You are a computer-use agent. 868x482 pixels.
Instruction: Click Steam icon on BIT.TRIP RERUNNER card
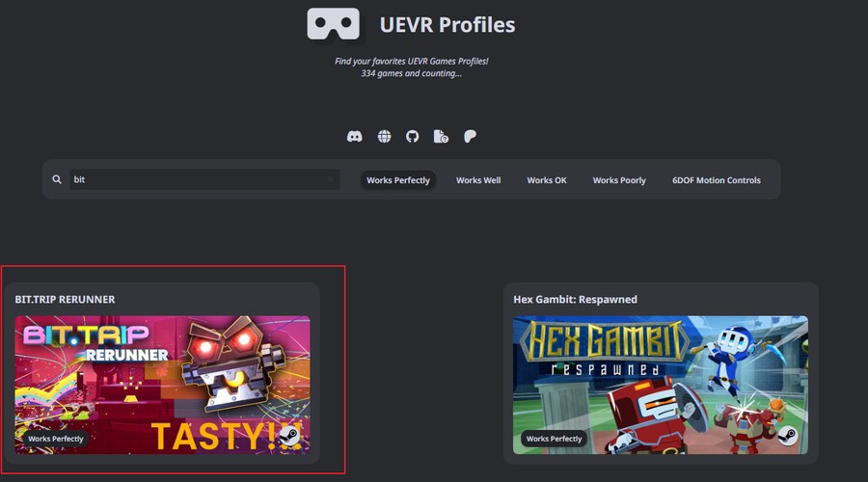click(x=289, y=436)
